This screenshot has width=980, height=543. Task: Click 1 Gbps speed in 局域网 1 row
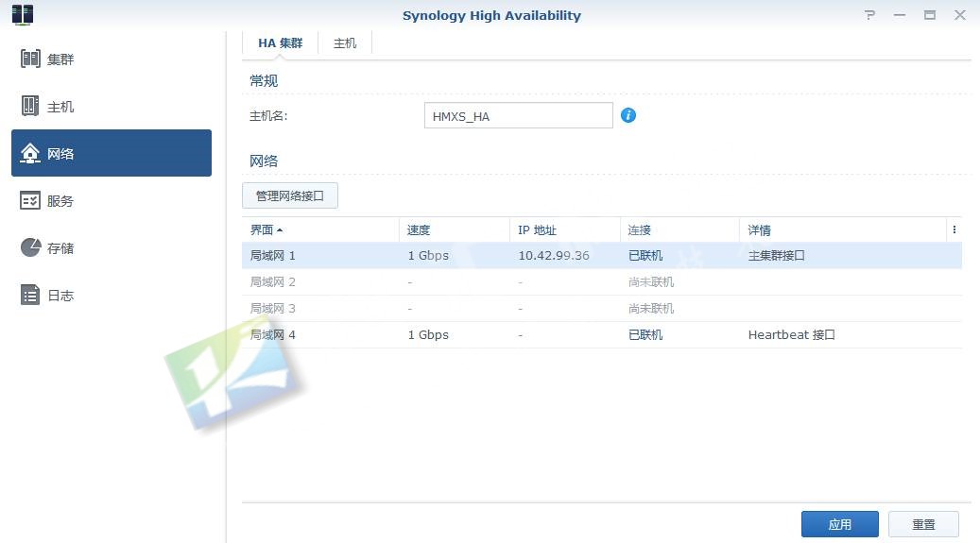point(428,256)
